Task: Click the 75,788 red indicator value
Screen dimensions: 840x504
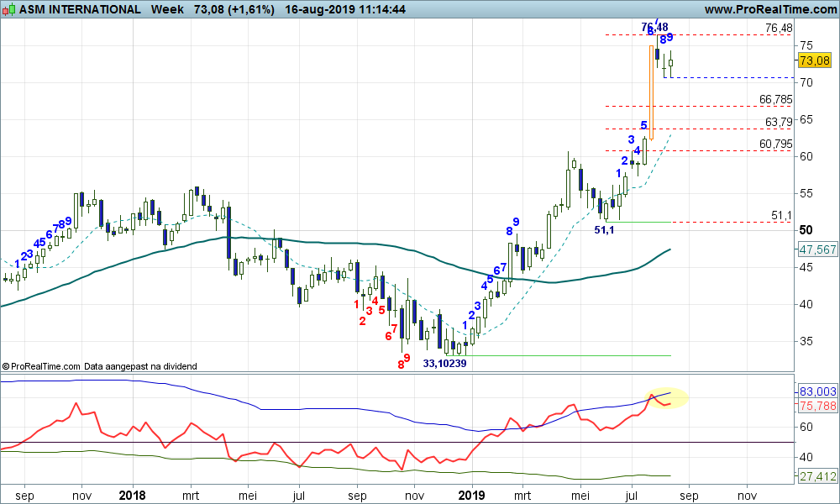Action: point(817,406)
